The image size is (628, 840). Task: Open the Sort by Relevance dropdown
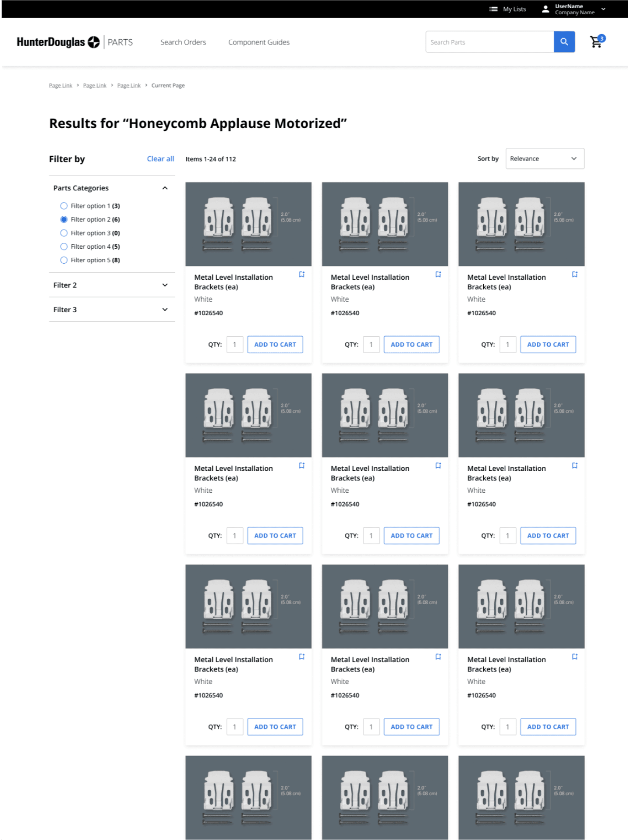(x=544, y=159)
